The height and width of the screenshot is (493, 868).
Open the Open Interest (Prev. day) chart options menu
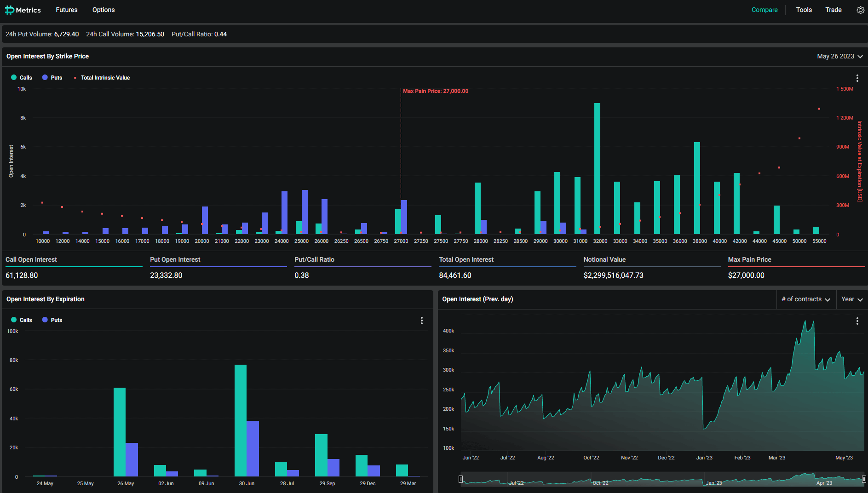click(857, 321)
